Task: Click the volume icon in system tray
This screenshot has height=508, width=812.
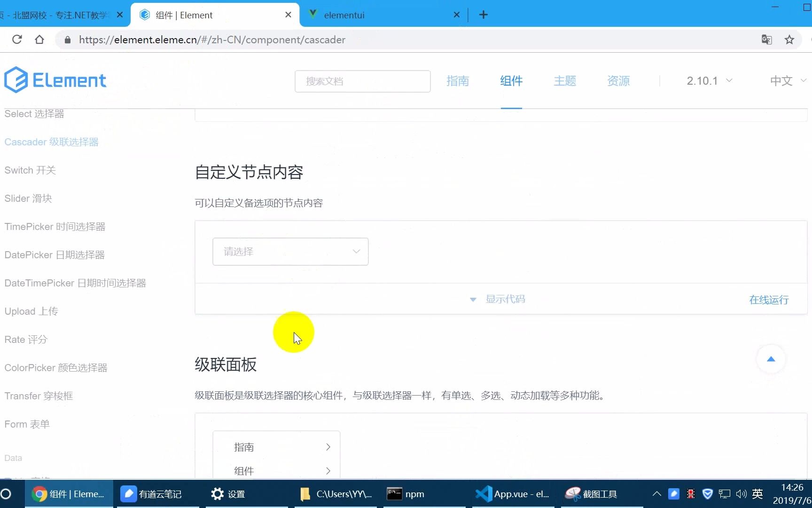Action: (x=741, y=494)
